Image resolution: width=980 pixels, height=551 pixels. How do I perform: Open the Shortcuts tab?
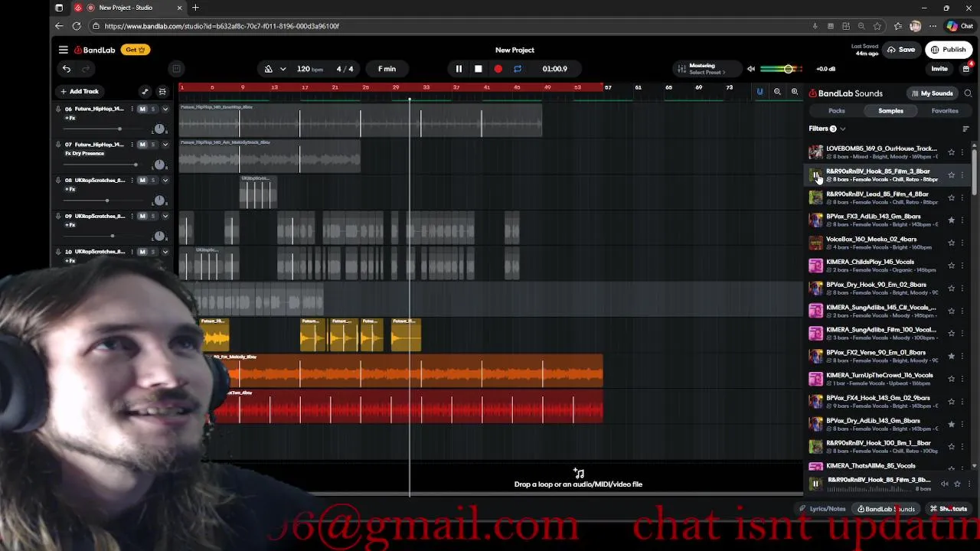tap(949, 509)
